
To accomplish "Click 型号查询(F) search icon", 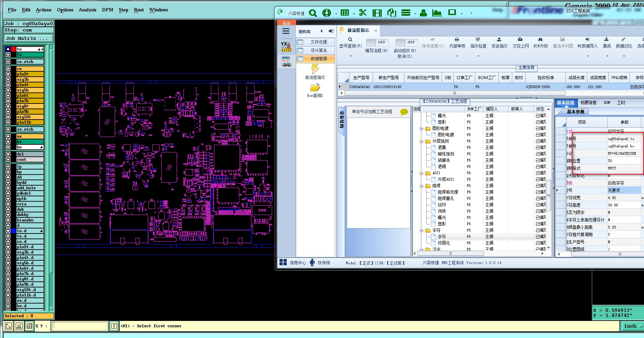I will (x=350, y=40).
